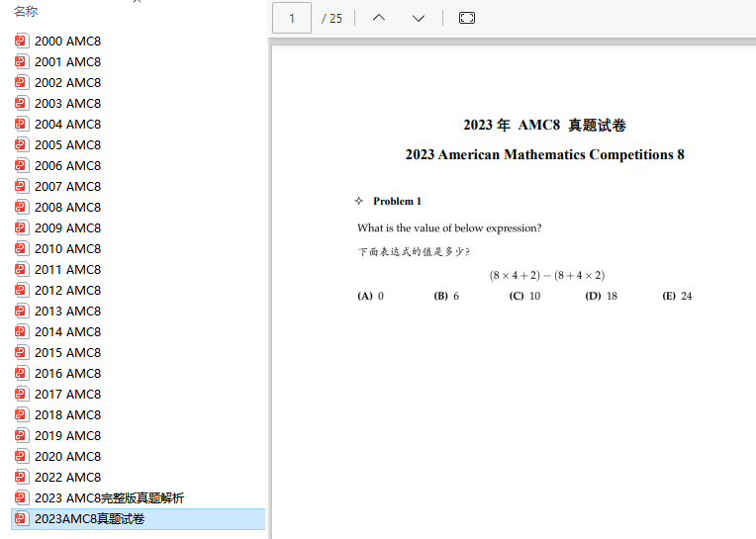This screenshot has width=756, height=539.
Task: Select file 2010 AMC8
Action: tap(67, 248)
